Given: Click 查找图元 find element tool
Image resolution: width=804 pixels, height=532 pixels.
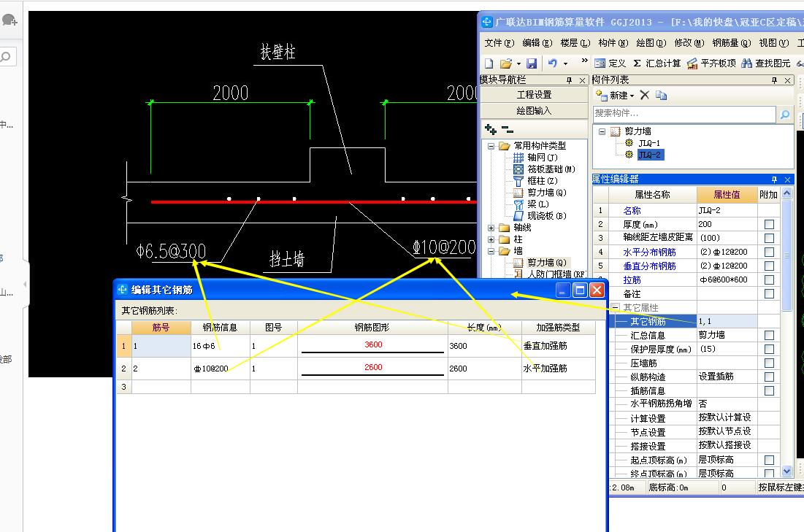Looking at the screenshot, I should click(x=765, y=63).
